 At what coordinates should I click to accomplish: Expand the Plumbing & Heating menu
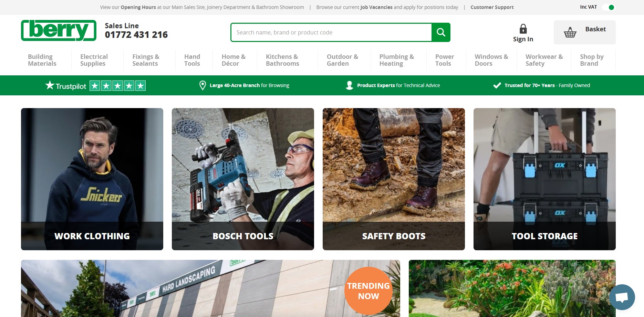[396, 60]
